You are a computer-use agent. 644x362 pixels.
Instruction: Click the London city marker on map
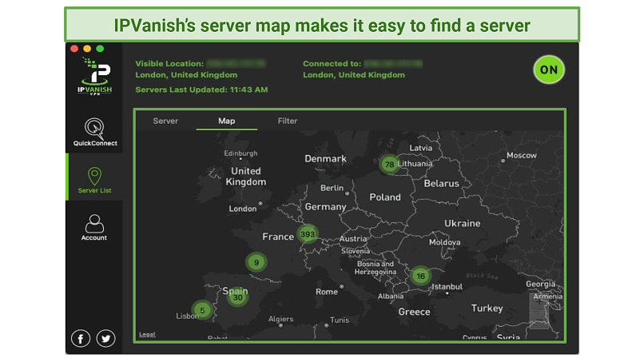(x=260, y=204)
